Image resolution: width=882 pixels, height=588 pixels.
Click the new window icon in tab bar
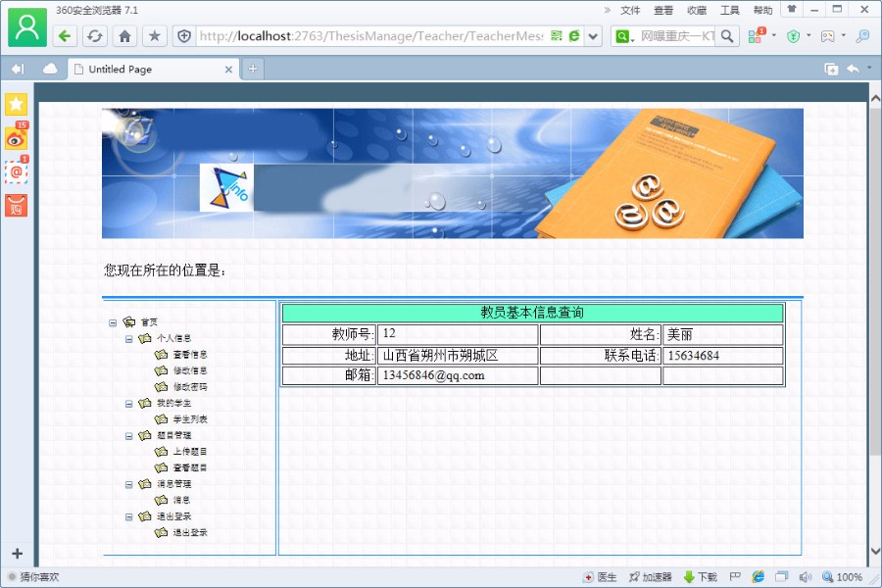tap(831, 69)
